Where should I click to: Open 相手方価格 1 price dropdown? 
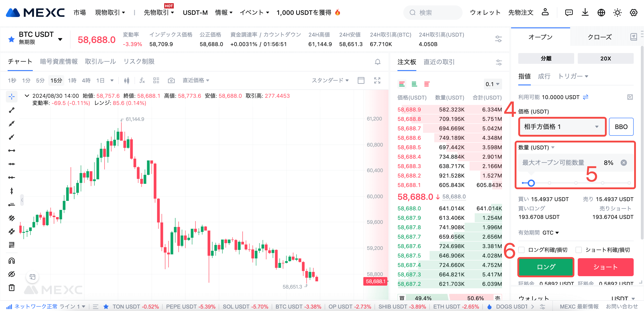click(x=562, y=127)
